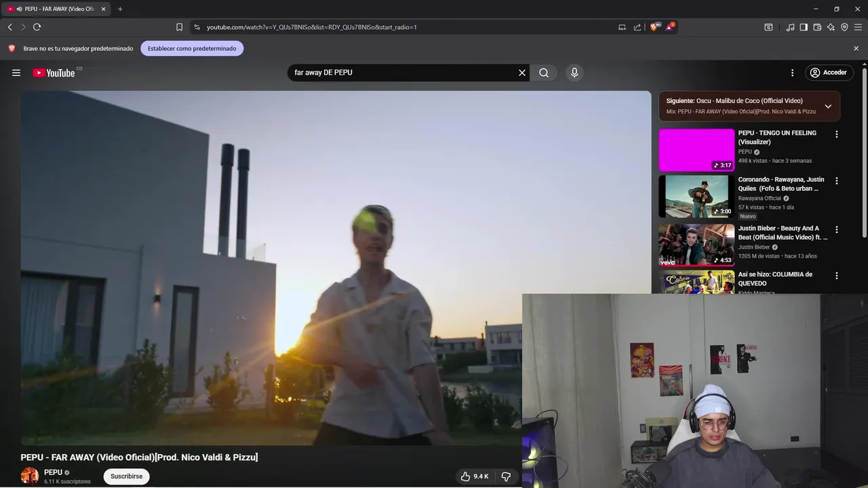This screenshot has width=868, height=488.
Task: Click the Rawayana Official channel name
Action: [x=759, y=199]
